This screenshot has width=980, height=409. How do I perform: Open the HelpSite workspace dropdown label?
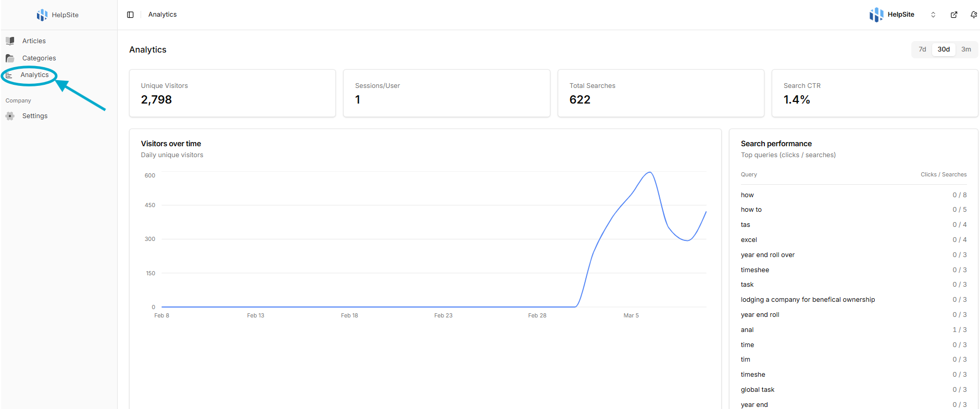pos(901,15)
